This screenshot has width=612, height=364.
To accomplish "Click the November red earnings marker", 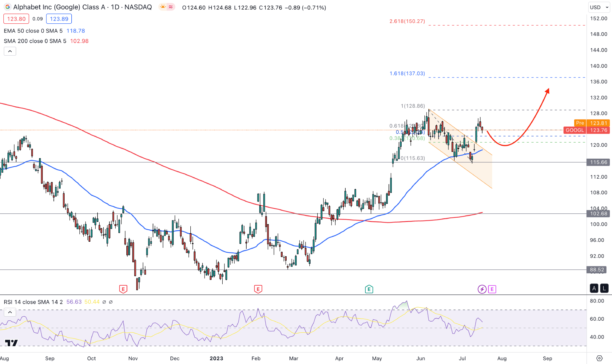I will coord(123,289).
